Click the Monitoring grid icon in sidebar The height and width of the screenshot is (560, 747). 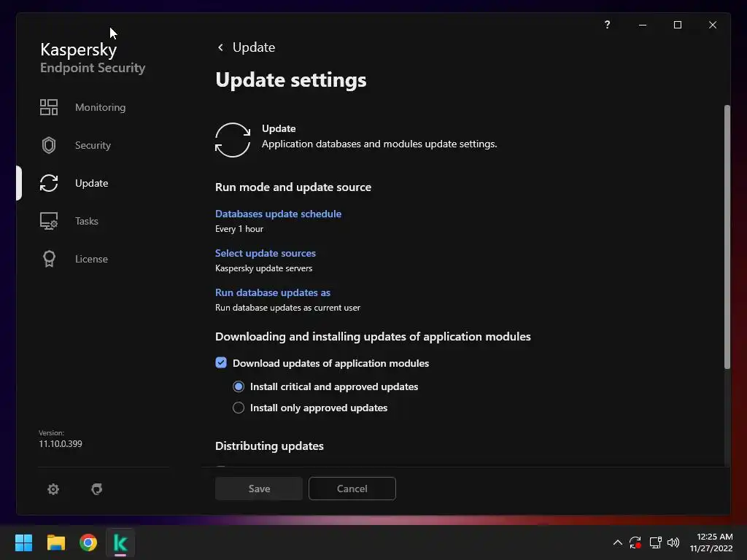coord(49,107)
